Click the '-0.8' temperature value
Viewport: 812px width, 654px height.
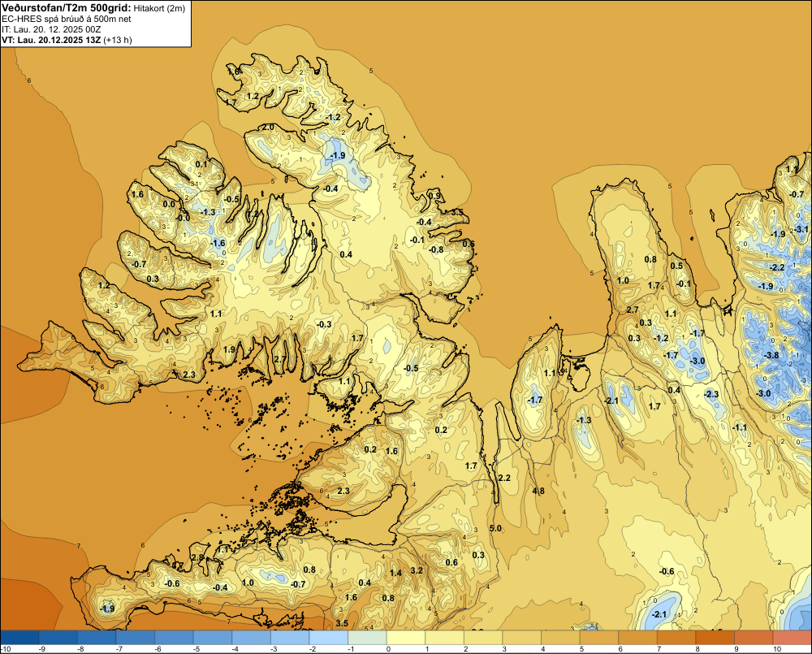tap(436, 249)
